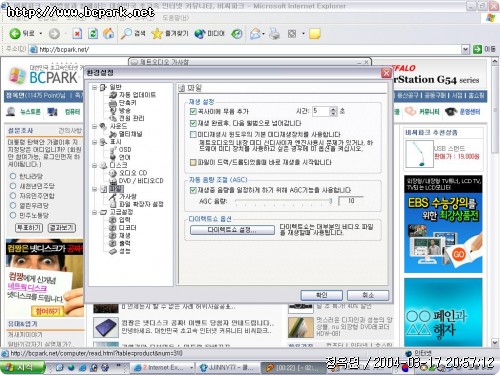Click 확인 to confirm settings
This screenshot has width=500, height=375.
click(321, 295)
